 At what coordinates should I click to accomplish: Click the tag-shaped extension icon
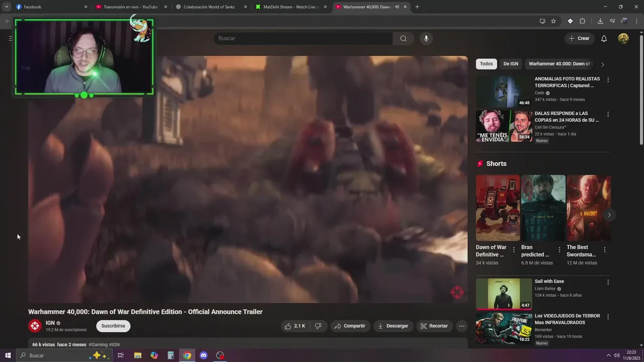tap(570, 21)
